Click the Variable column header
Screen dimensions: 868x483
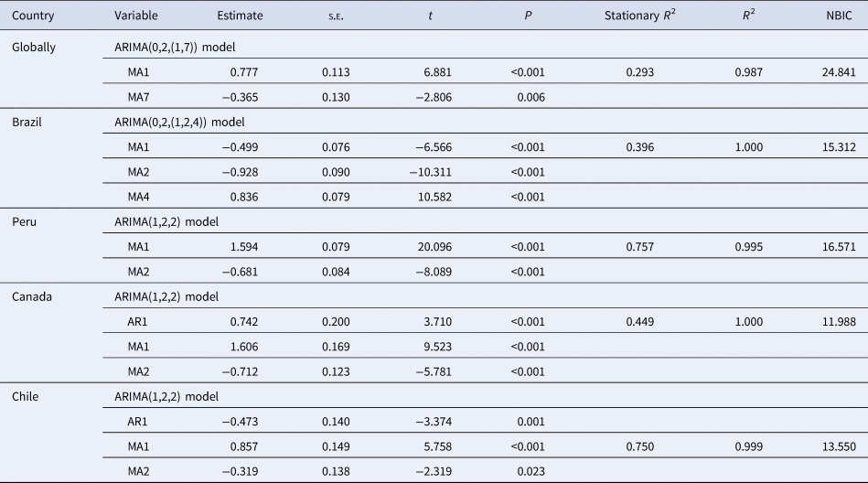click(x=135, y=16)
